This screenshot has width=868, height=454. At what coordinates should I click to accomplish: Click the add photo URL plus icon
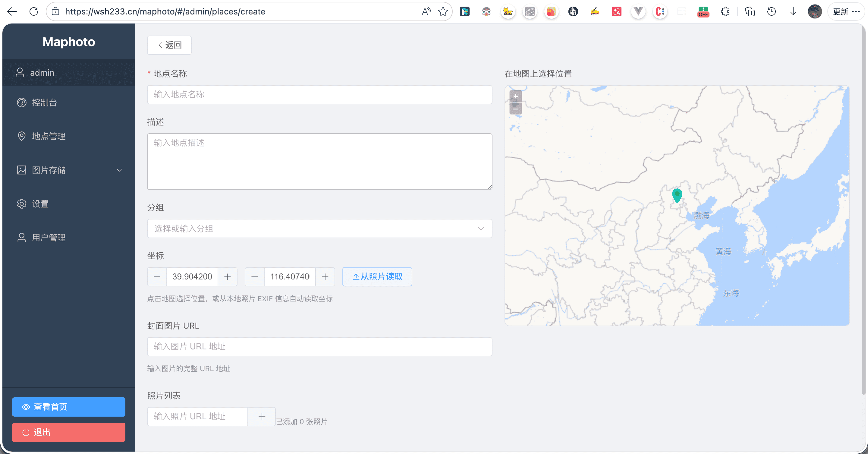[262, 417]
